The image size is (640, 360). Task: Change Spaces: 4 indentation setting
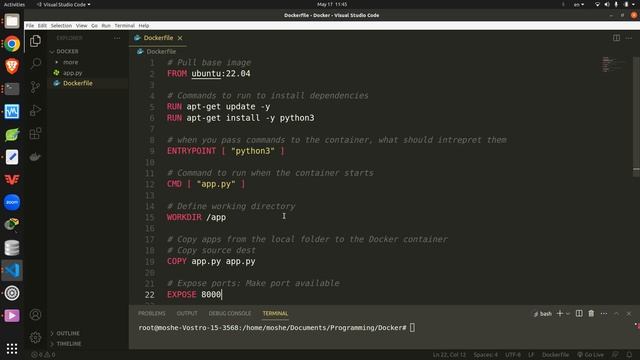click(485, 355)
